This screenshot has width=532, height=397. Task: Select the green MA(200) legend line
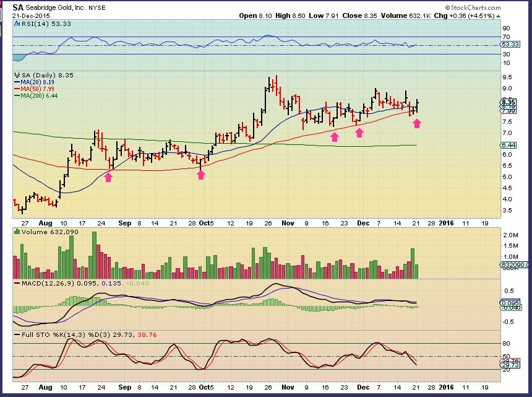coord(17,96)
